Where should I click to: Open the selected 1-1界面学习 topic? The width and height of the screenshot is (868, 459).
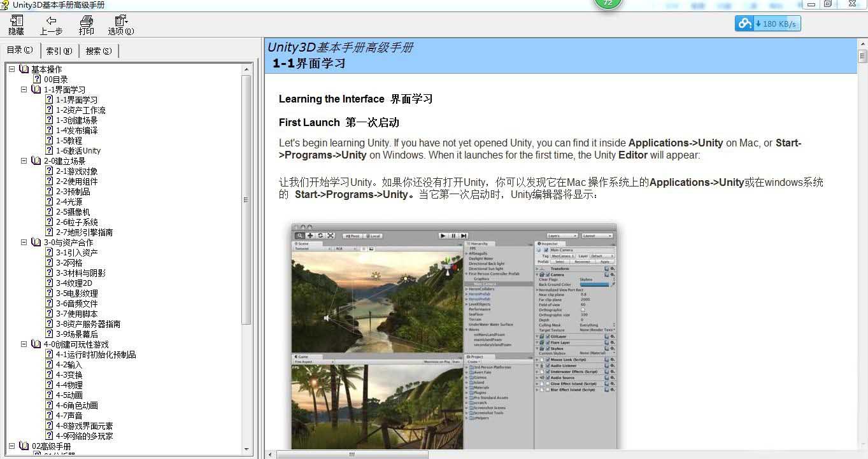[x=76, y=100]
